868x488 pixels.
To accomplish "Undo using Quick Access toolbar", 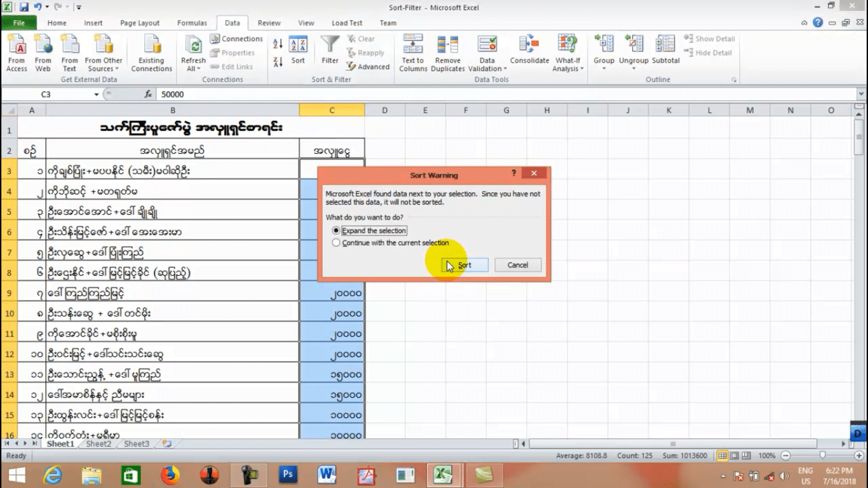I will [x=37, y=8].
